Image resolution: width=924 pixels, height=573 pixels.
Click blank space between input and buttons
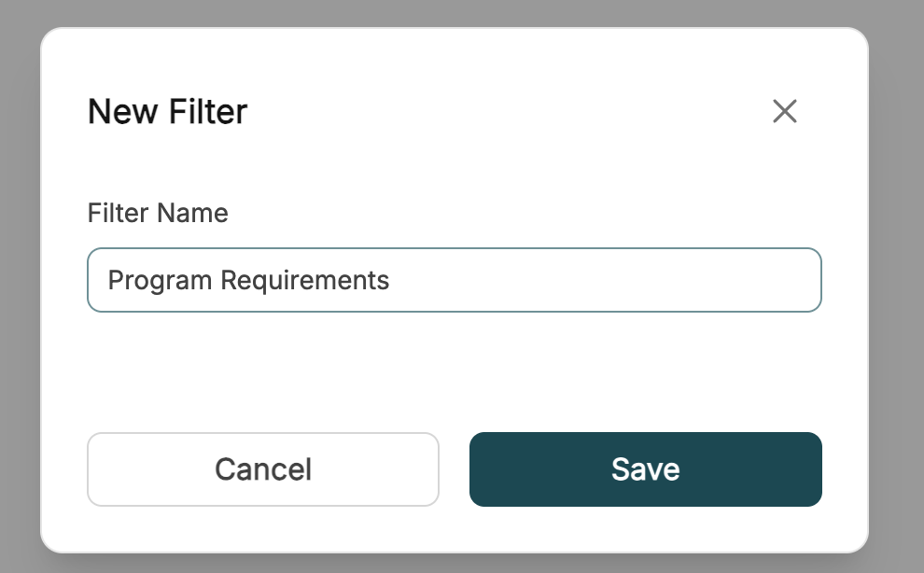click(x=455, y=371)
